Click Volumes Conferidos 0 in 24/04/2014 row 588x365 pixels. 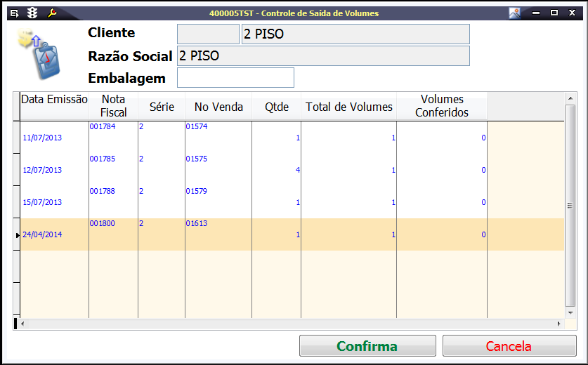click(483, 234)
